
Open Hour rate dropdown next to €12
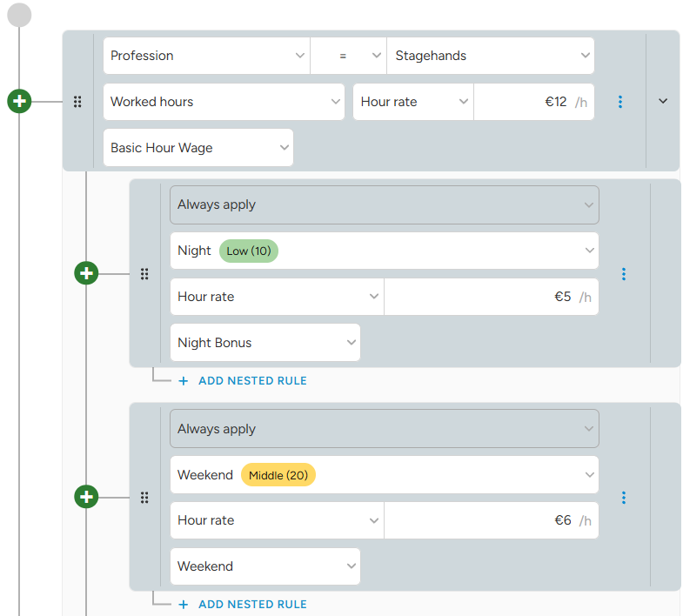pyautogui.click(x=413, y=102)
